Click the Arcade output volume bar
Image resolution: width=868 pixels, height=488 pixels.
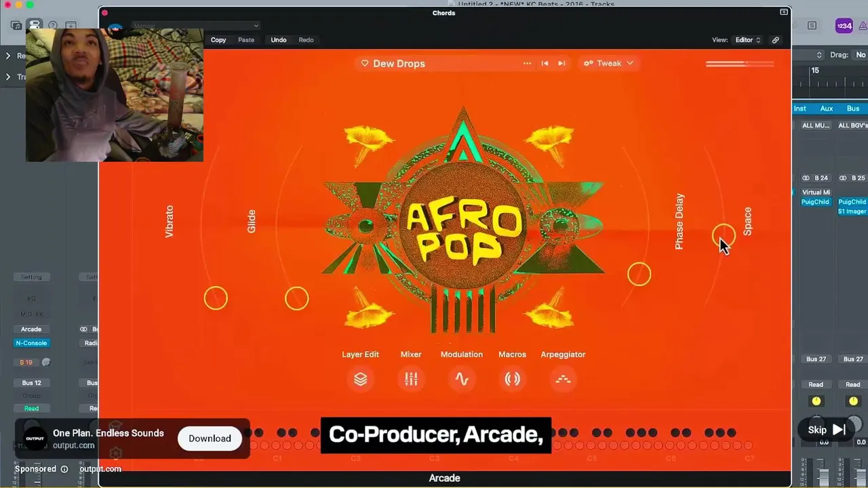click(740, 64)
